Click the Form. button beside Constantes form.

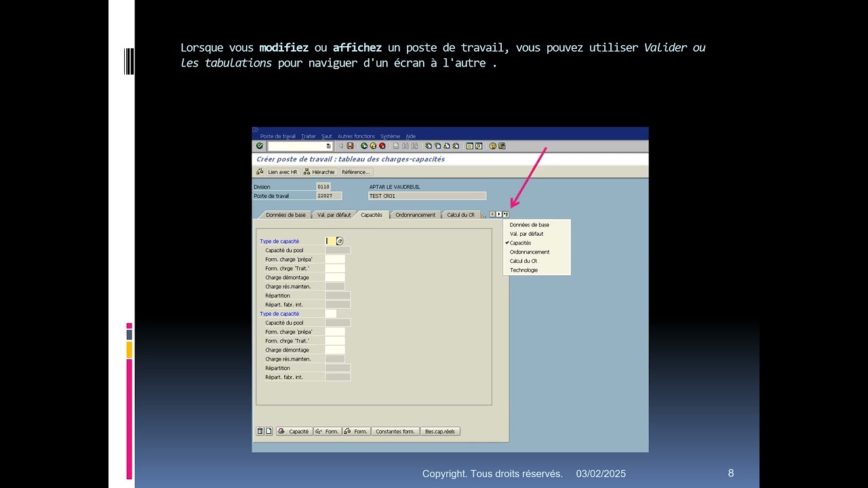coord(356,431)
